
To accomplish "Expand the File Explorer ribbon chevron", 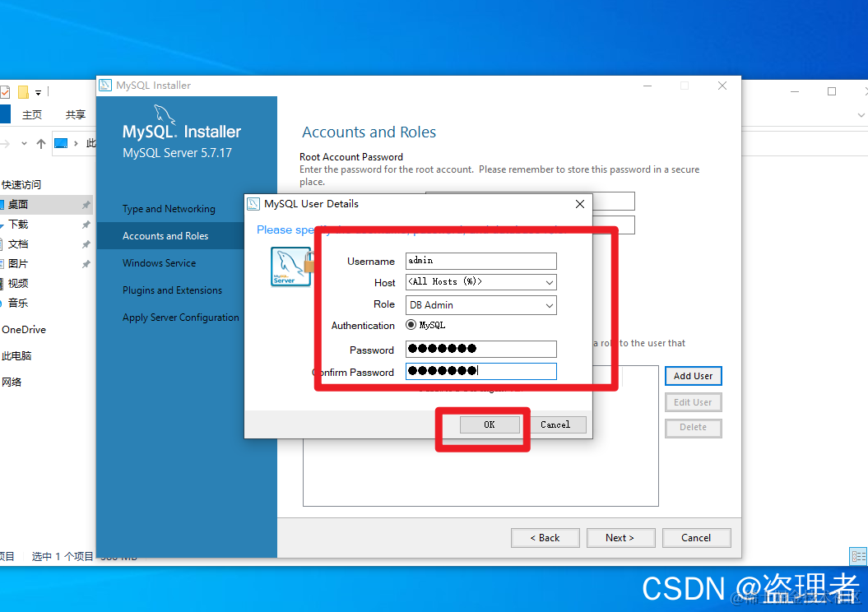I will (x=861, y=115).
